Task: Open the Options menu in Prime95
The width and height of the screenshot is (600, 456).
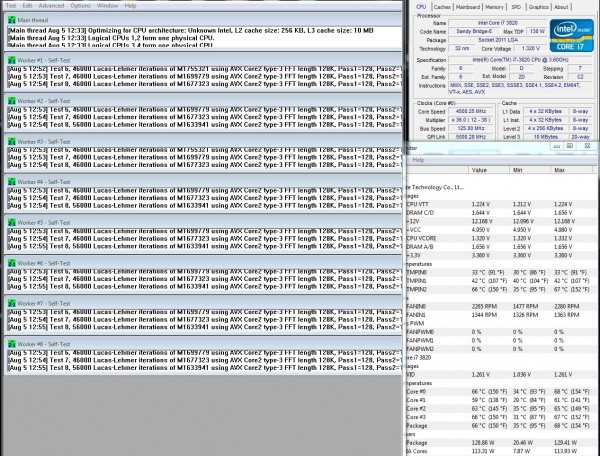Action: coord(80,6)
